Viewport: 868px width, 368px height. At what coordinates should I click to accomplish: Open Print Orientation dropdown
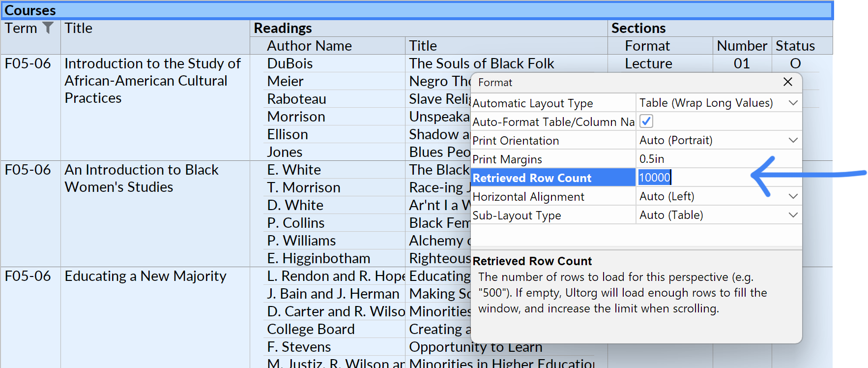tap(792, 140)
